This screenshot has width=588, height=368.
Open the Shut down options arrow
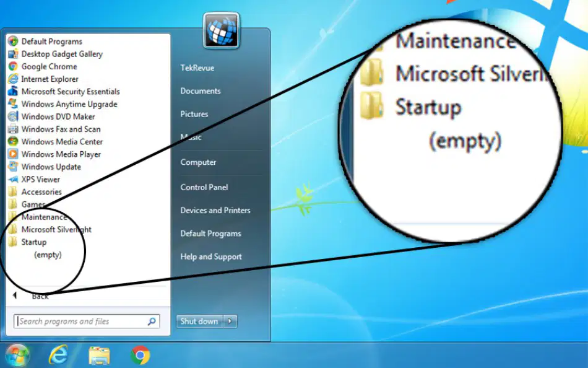tap(230, 322)
